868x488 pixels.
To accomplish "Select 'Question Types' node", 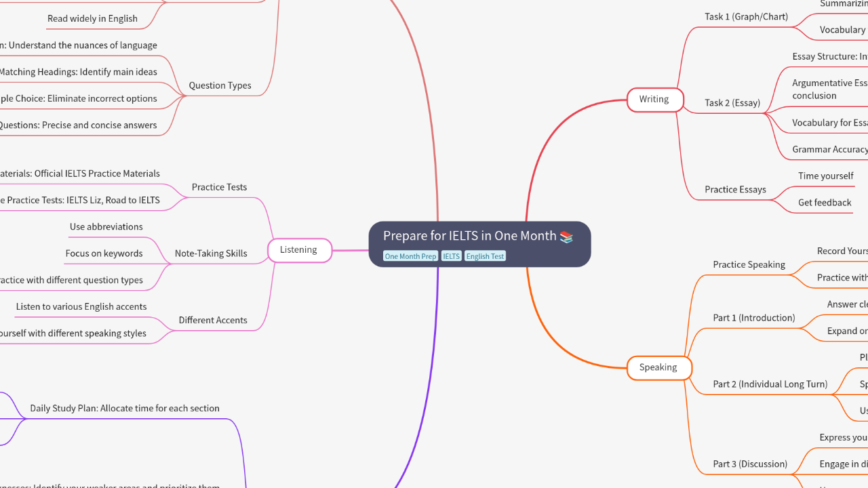I will pyautogui.click(x=220, y=85).
